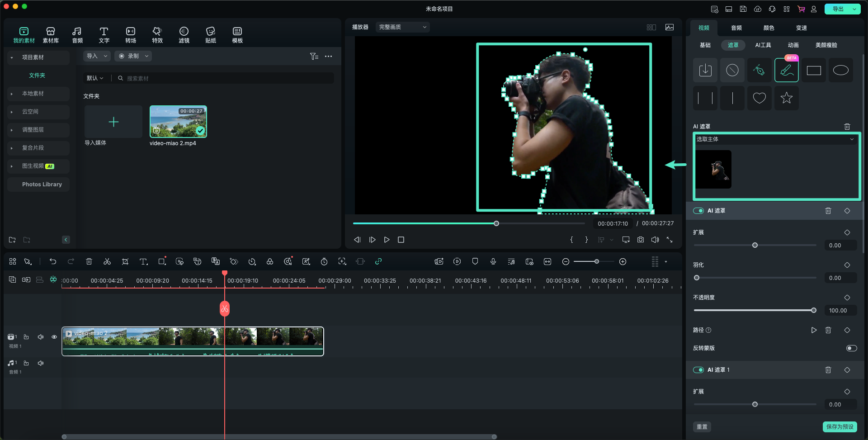Hide video track 1 with eye icon

pos(54,337)
